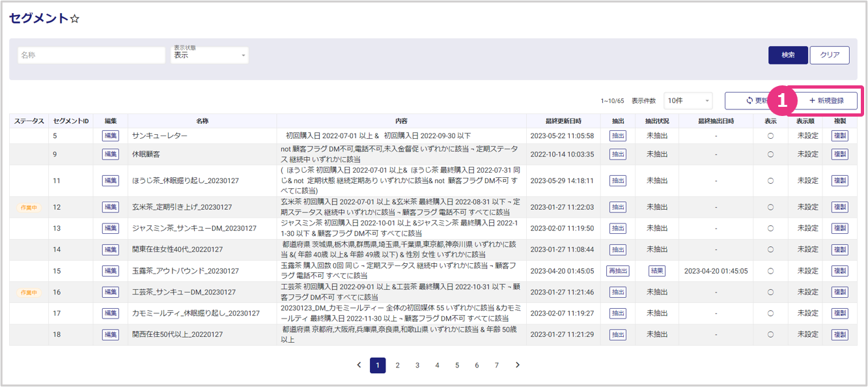Click the star next to セグメント title

click(75, 19)
